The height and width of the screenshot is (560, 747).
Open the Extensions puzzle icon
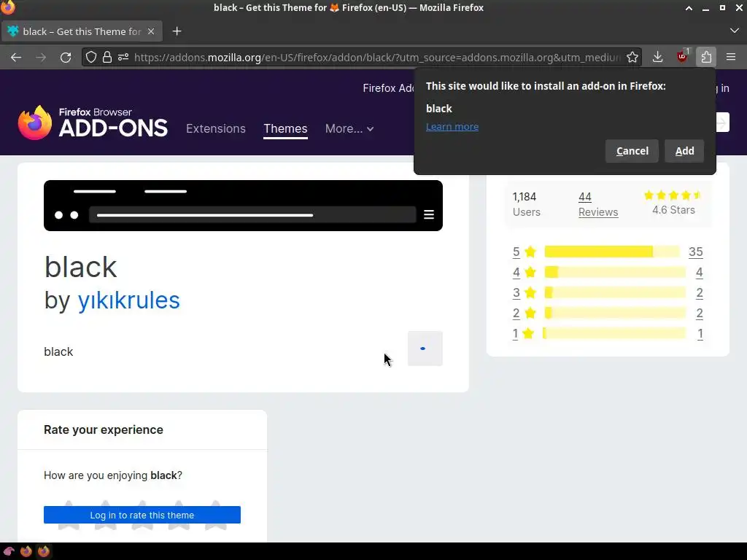tap(706, 57)
